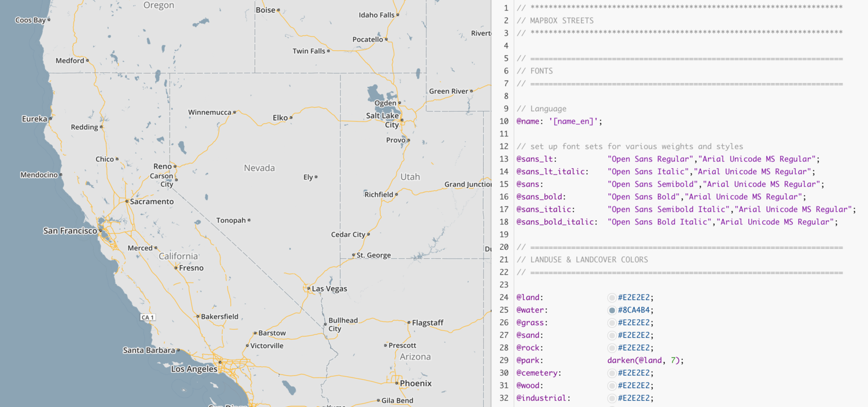The width and height of the screenshot is (868, 407).
Task: Click the @sans_lt: variable name
Action: click(x=537, y=159)
